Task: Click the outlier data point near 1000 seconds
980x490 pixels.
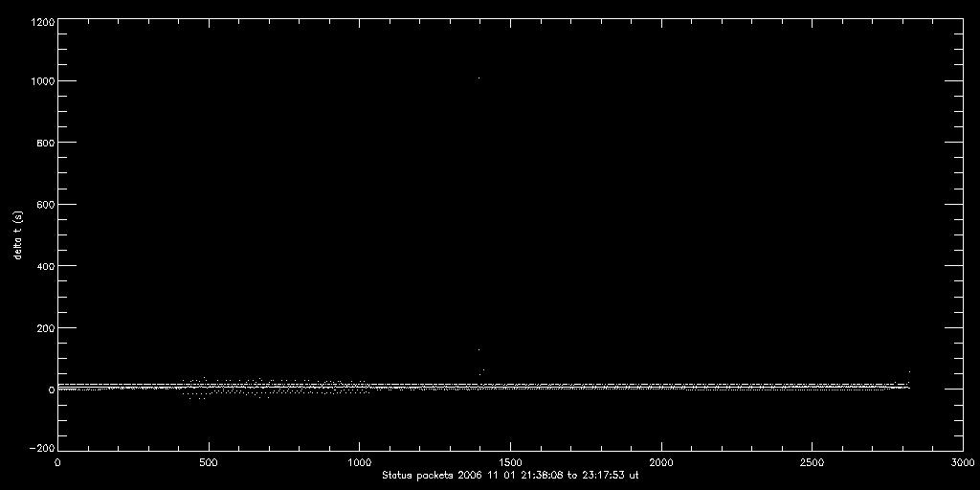Action: [x=479, y=78]
